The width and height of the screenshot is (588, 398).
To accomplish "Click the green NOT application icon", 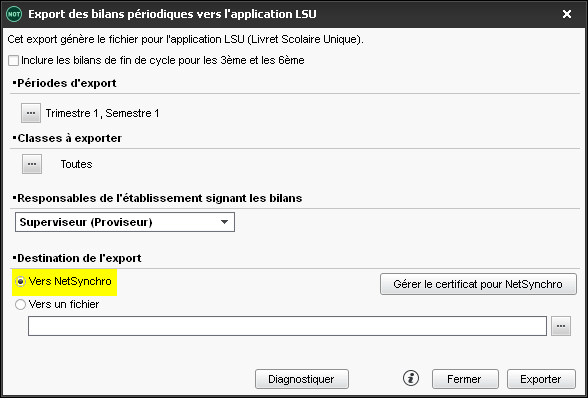I will pyautogui.click(x=14, y=14).
